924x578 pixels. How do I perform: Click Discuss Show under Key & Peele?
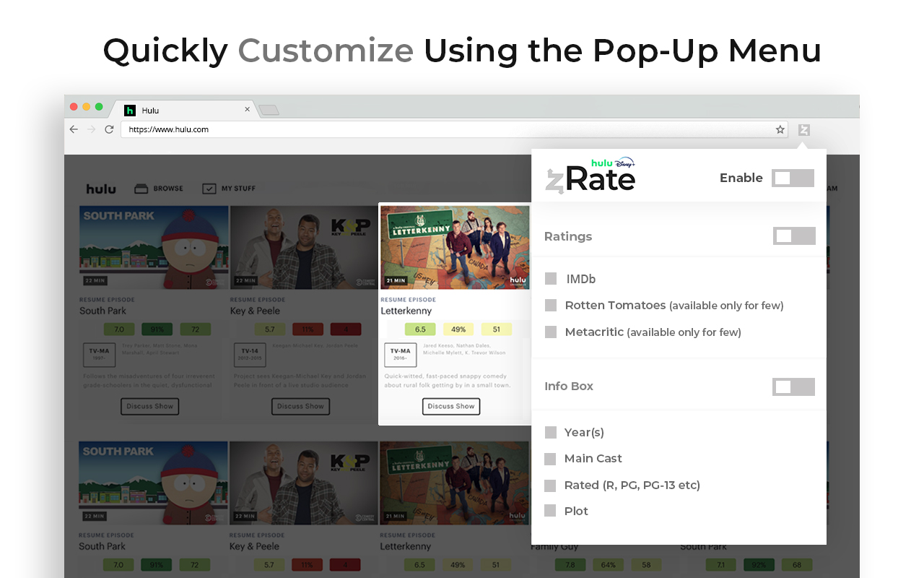click(x=301, y=406)
